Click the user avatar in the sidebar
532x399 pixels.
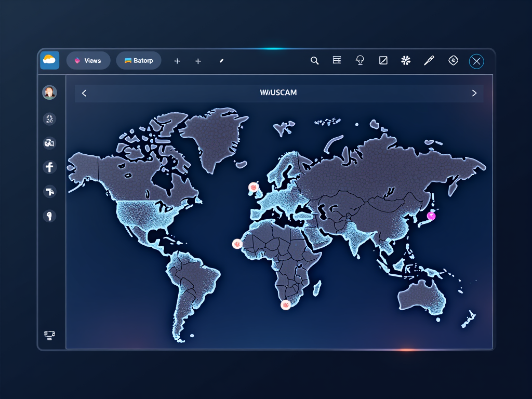tap(49, 92)
